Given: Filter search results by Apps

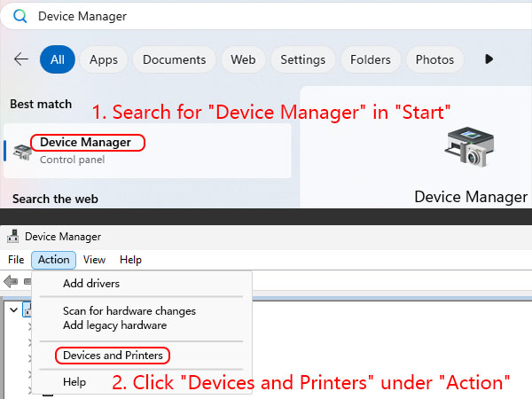Looking at the screenshot, I should coord(104,59).
